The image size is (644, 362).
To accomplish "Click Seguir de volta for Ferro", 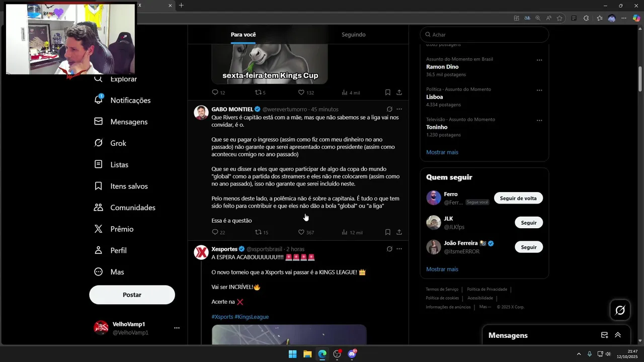I will pos(518,198).
